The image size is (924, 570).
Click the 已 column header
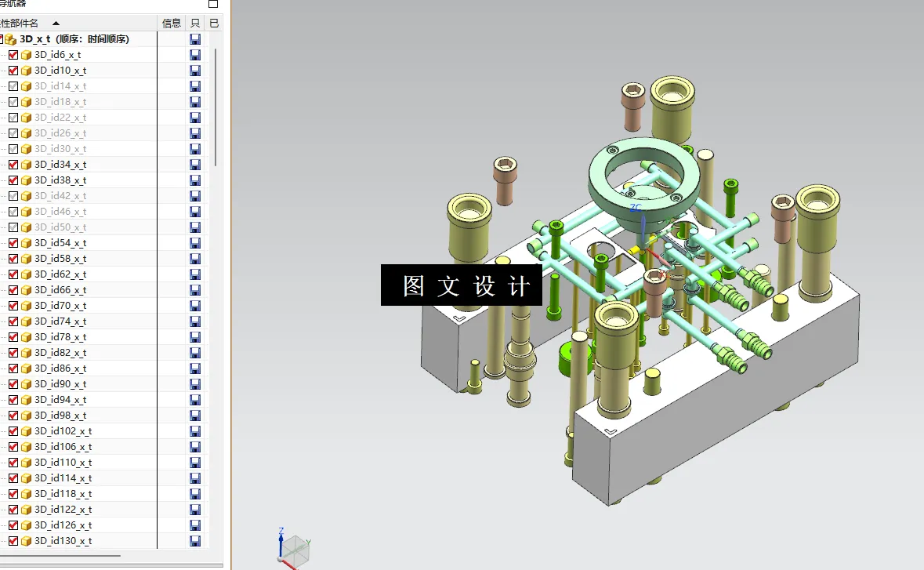click(x=212, y=23)
